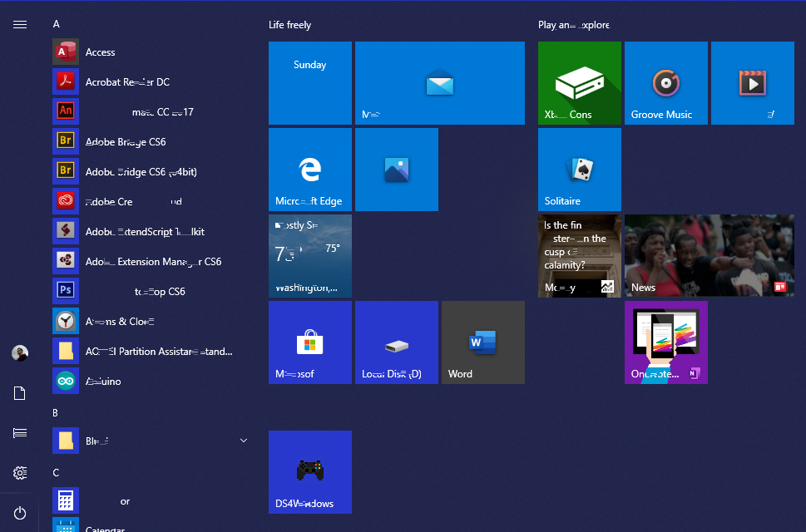Launch Microsoft Edge tile

click(310, 169)
